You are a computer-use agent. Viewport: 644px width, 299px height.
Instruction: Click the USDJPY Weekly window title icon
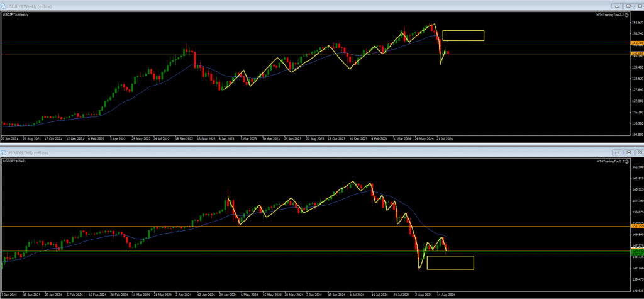(x=4, y=6)
